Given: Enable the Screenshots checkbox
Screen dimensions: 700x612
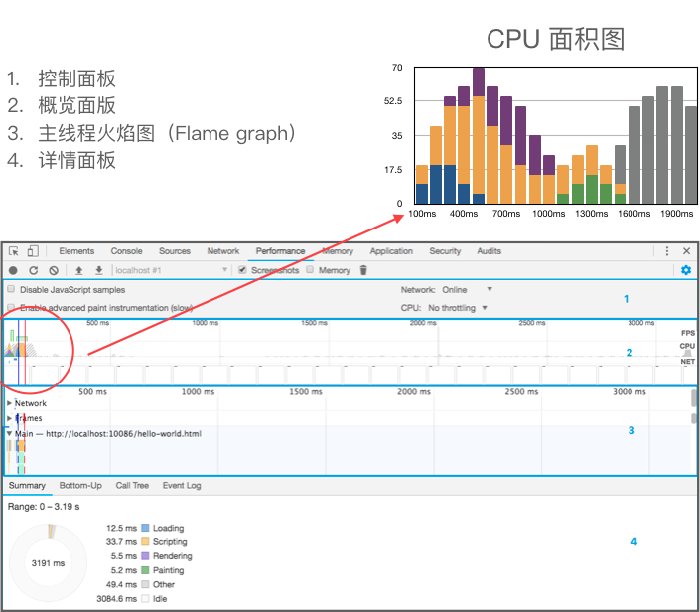Looking at the screenshot, I should point(242,270).
